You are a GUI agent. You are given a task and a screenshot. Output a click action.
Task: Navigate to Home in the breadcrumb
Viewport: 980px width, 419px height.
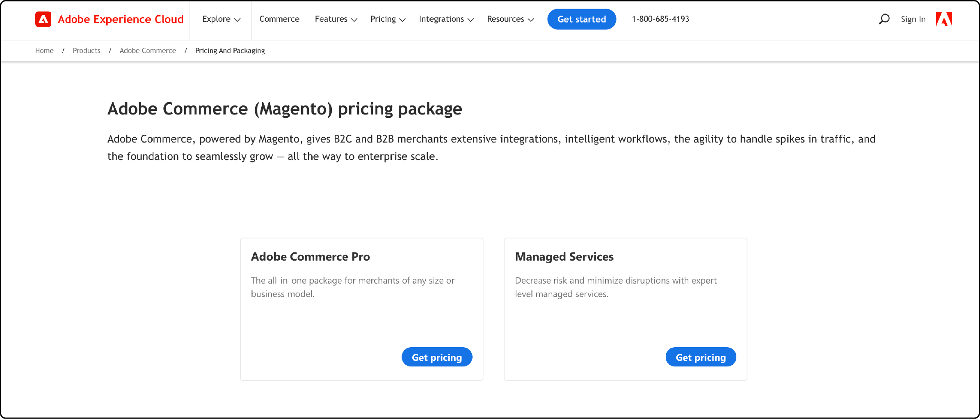[44, 50]
